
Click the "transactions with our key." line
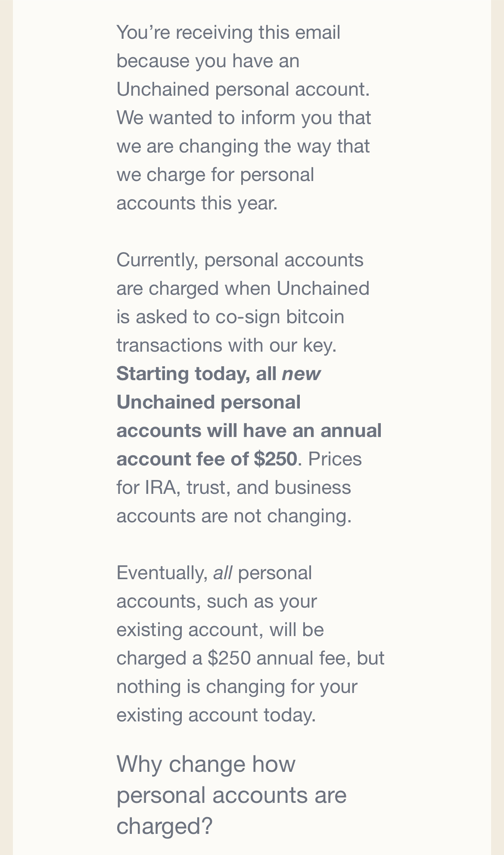coord(226,346)
